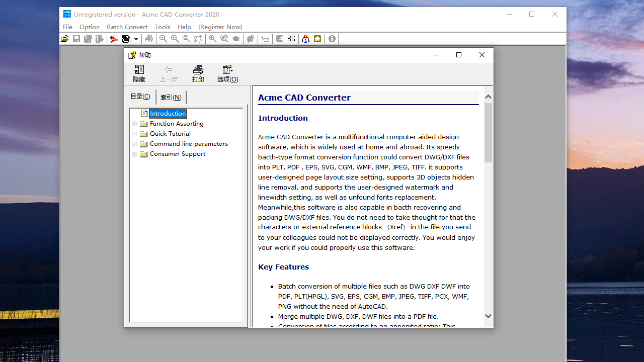This screenshot has width=644, height=362.
Task: Click the [Register Now] menu item
Action: pos(220,27)
